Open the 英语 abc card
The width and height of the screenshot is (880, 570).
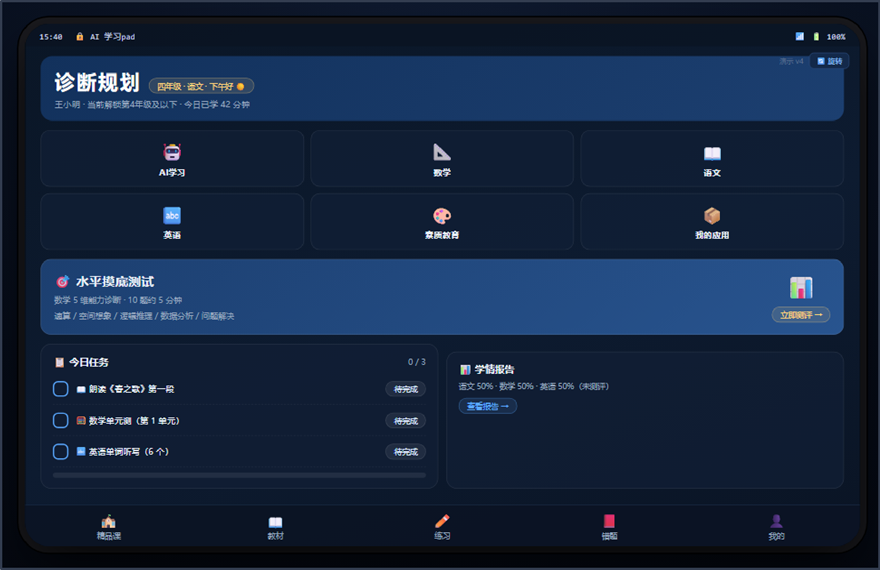point(172,222)
